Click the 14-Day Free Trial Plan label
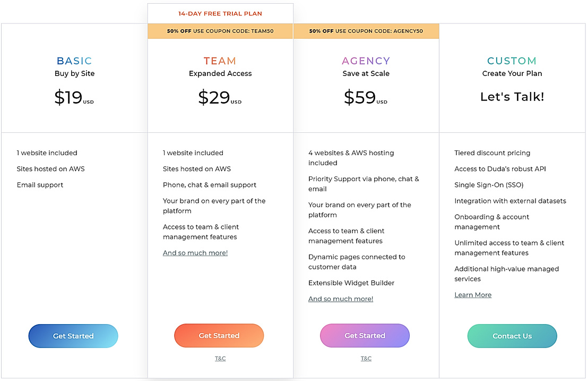This screenshot has width=588, height=381. (220, 14)
